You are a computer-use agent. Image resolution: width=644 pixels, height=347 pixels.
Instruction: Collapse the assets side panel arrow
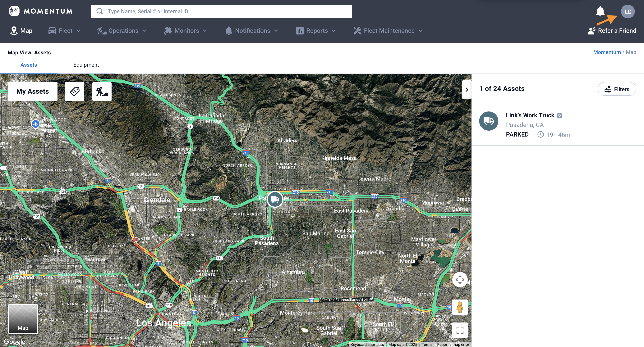[467, 90]
